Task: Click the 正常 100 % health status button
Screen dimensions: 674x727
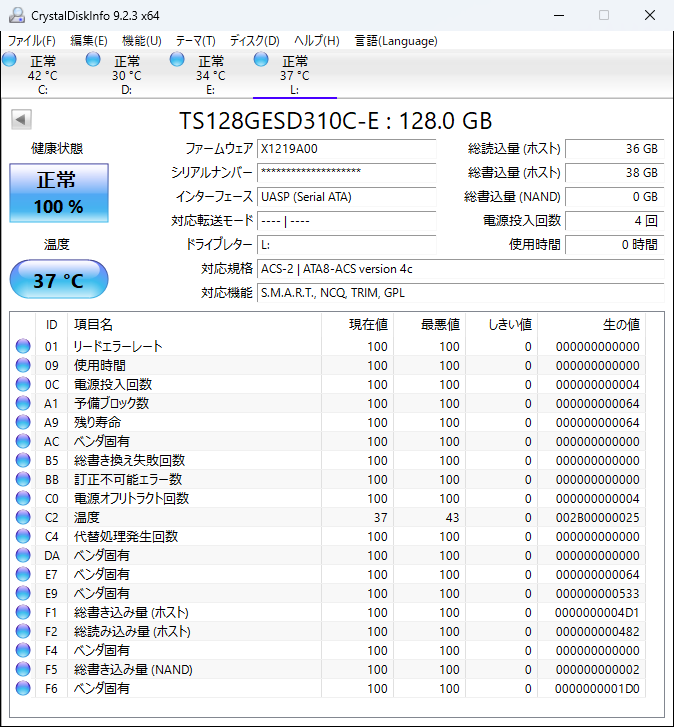Action: 59,194
